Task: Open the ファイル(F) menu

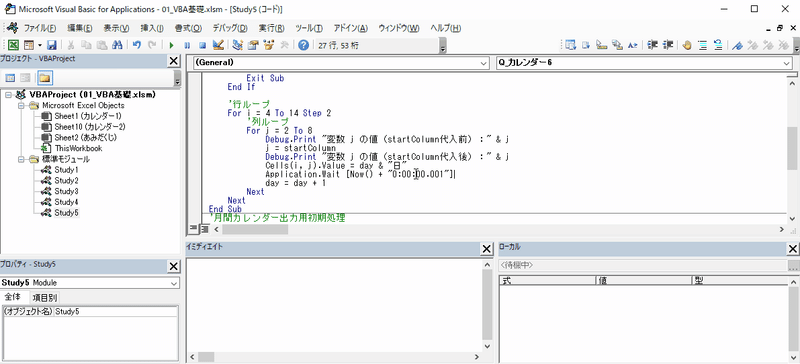Action: click(x=39, y=28)
